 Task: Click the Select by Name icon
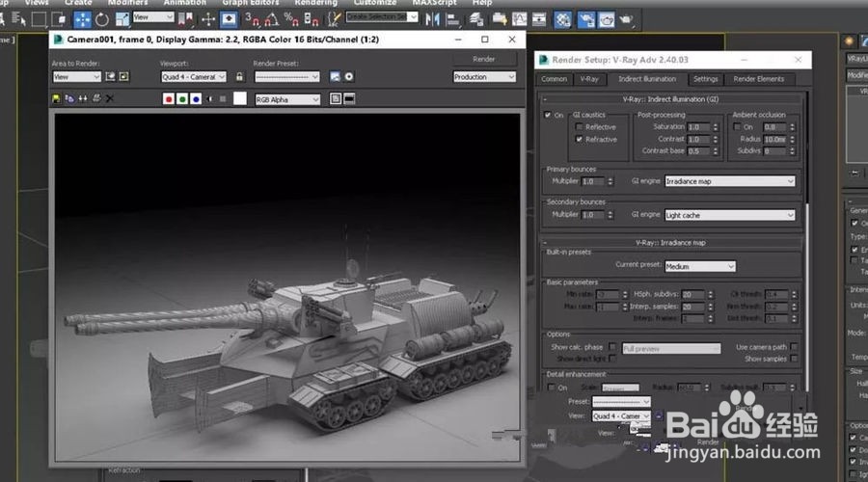(x=18, y=20)
